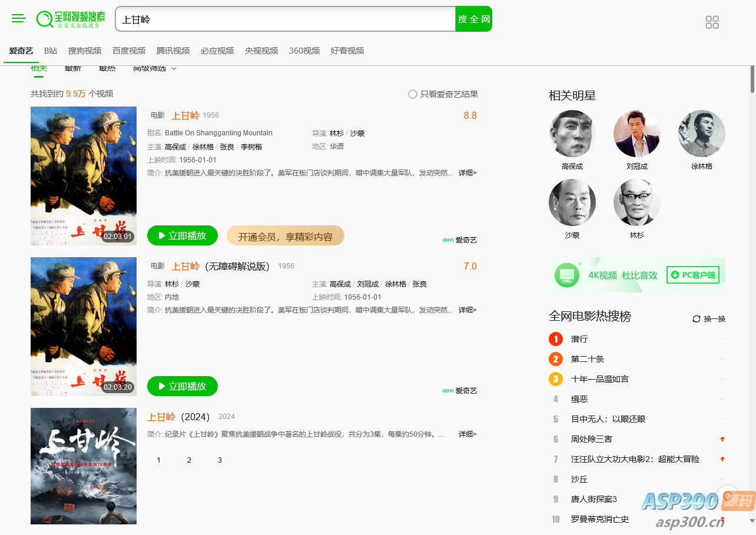The image size is (756, 535).
Task: Open the 上甘岭 (2024) title link
Action: point(178,417)
